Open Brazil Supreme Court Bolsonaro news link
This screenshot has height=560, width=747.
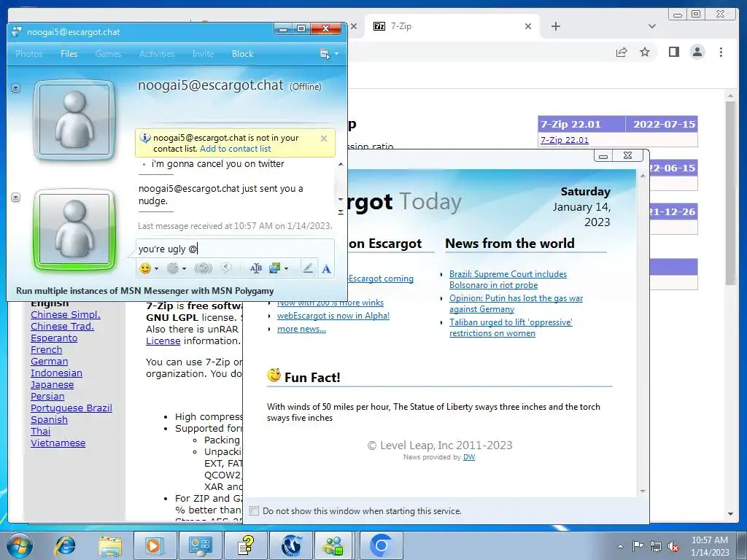(x=508, y=279)
